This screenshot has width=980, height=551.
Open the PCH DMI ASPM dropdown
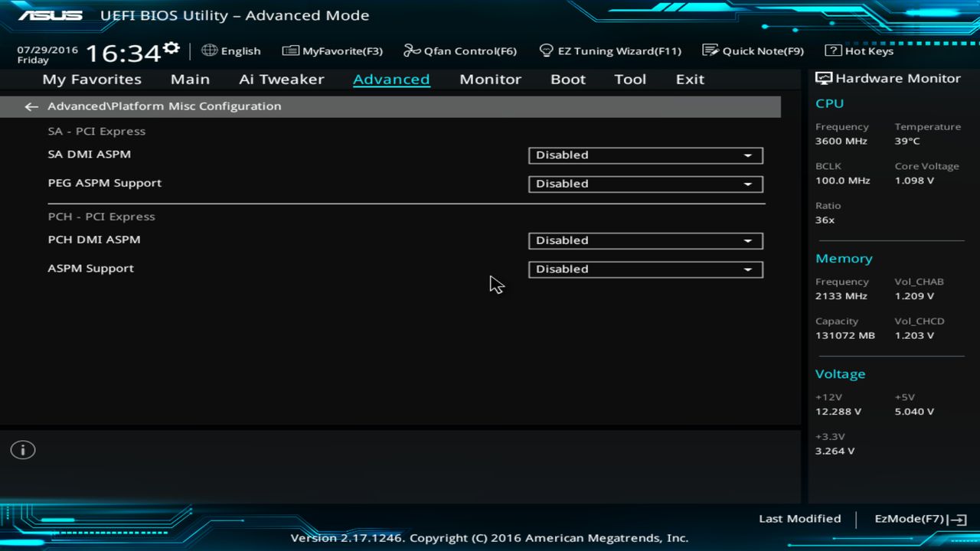[645, 240]
